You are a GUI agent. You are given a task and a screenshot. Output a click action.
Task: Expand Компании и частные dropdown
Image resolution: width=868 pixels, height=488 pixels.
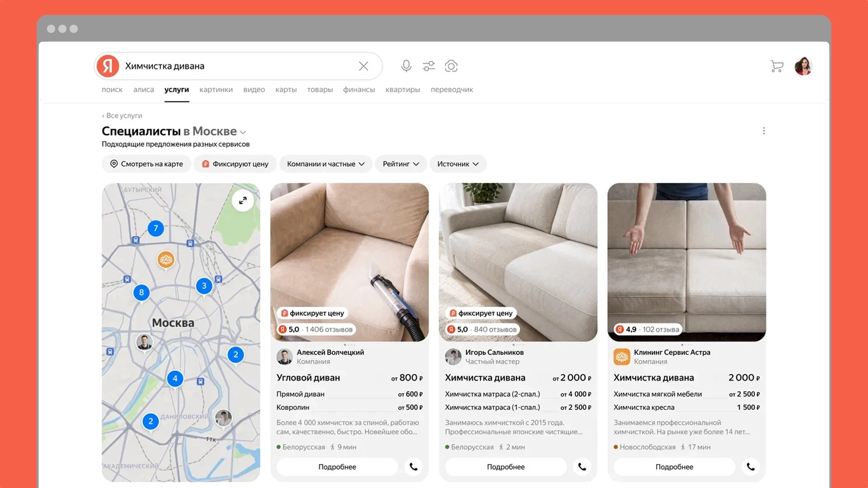click(x=325, y=164)
